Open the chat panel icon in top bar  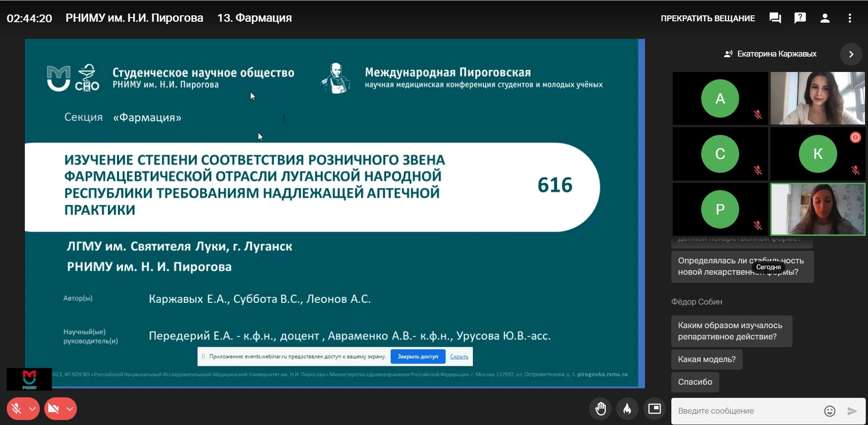tap(775, 18)
